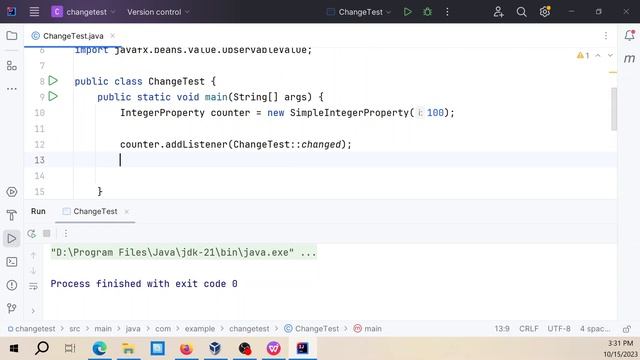
Task: Click the SimpleIntegerProperty value 100
Action: pyautogui.click(x=435, y=113)
